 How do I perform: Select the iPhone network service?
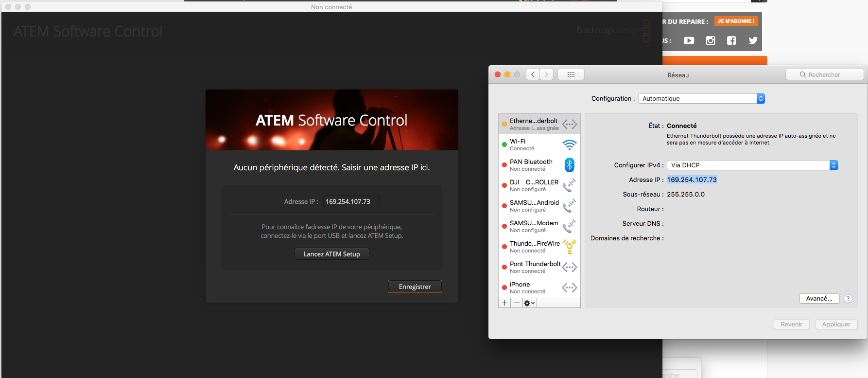pos(539,288)
